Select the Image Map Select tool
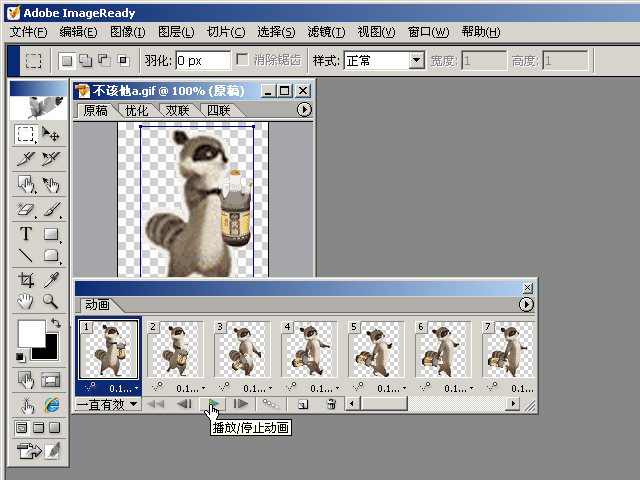640x480 pixels. pyautogui.click(x=51, y=184)
